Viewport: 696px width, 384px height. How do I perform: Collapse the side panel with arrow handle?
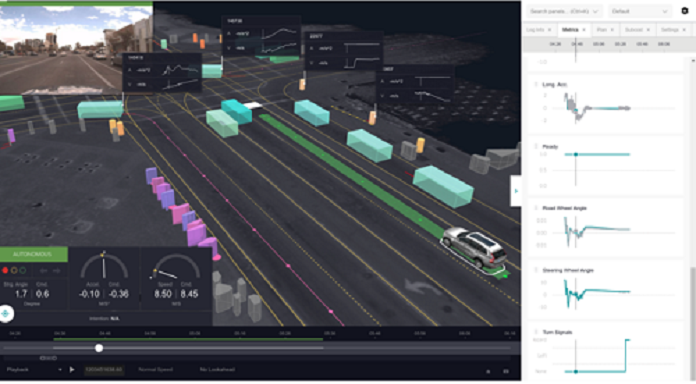click(516, 191)
